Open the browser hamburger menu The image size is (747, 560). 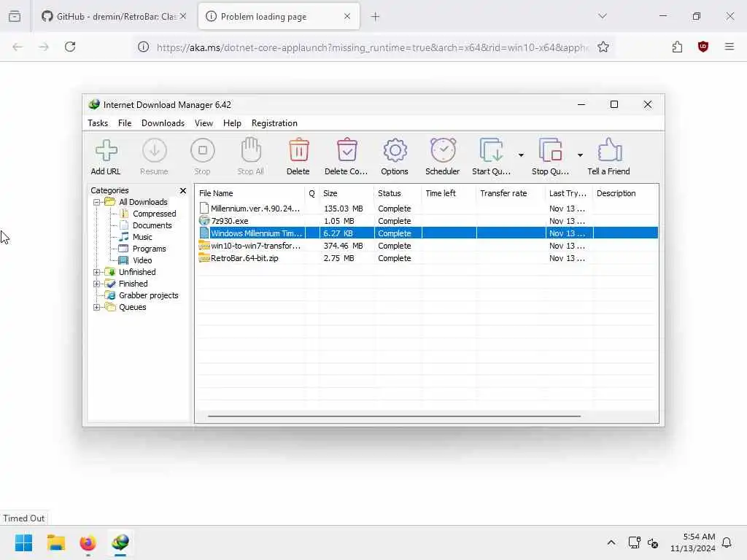(729, 47)
